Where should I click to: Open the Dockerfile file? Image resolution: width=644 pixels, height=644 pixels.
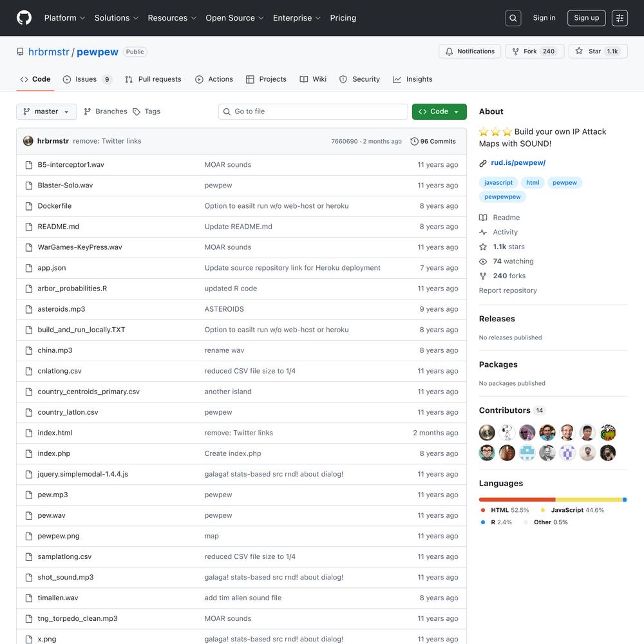point(55,206)
